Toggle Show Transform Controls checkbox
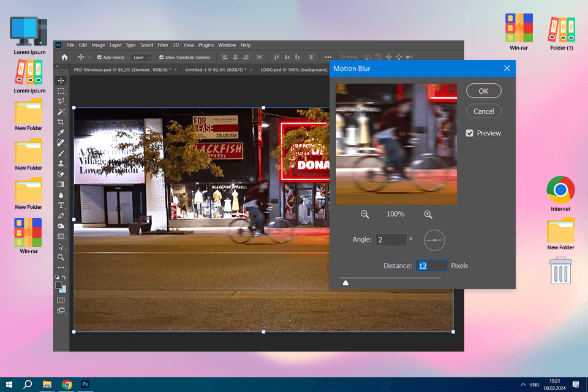The width and height of the screenshot is (588, 392). click(x=161, y=58)
